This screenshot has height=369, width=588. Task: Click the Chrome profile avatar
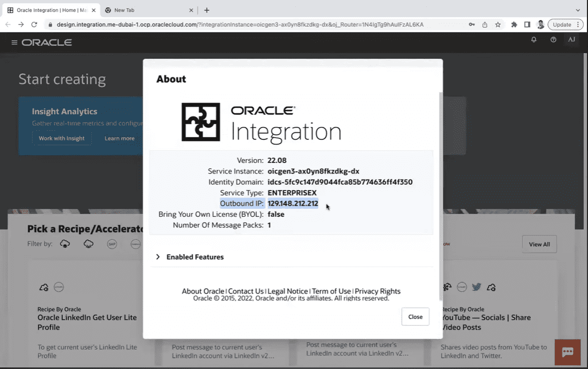tap(540, 25)
